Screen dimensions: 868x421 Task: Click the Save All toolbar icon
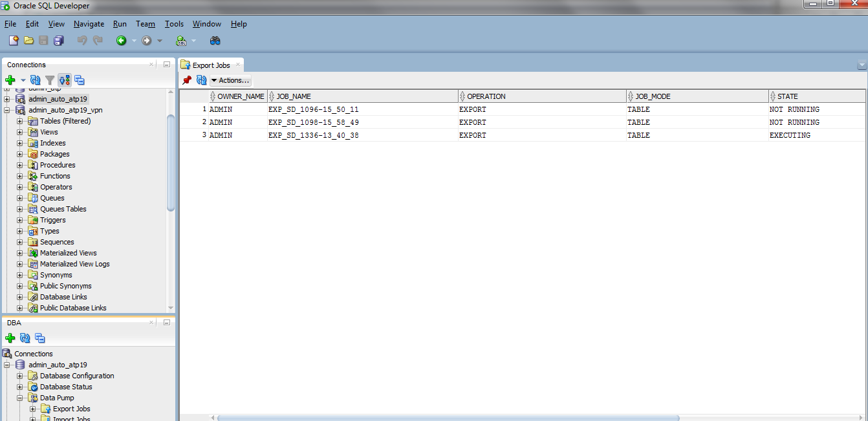(59, 41)
